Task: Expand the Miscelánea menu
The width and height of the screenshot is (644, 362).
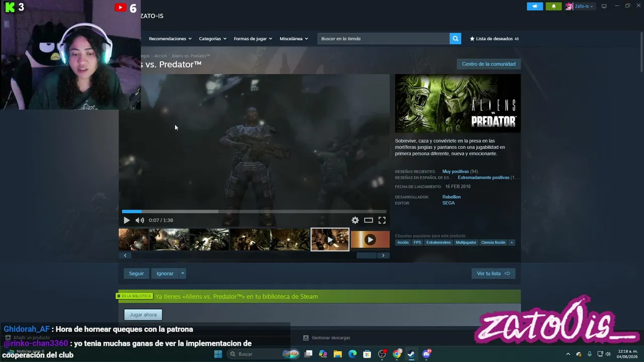Action: pos(294,39)
